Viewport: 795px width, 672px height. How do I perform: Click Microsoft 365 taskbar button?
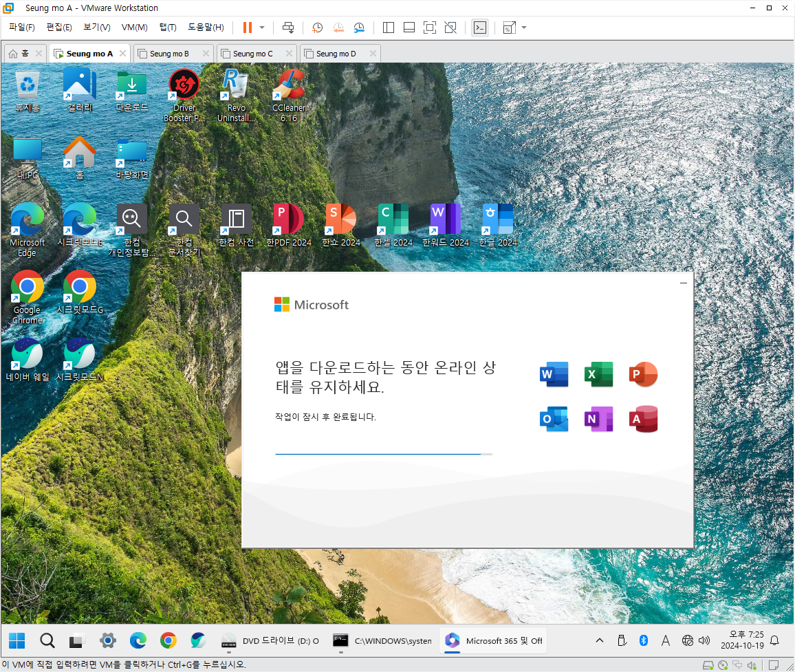[x=493, y=640]
